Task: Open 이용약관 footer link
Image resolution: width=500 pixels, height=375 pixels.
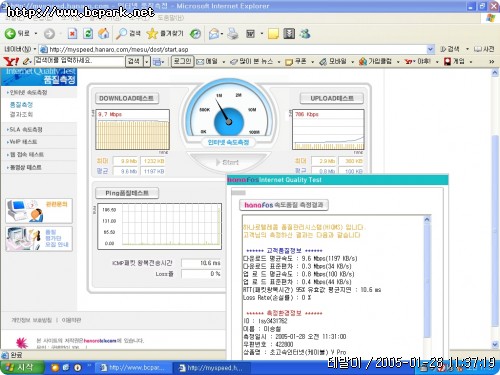Action: point(71,320)
